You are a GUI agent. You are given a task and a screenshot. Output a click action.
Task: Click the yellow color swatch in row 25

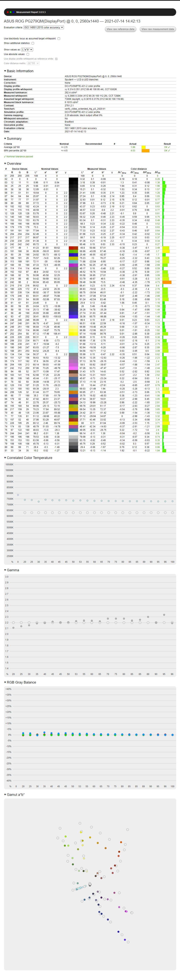click(73, 258)
